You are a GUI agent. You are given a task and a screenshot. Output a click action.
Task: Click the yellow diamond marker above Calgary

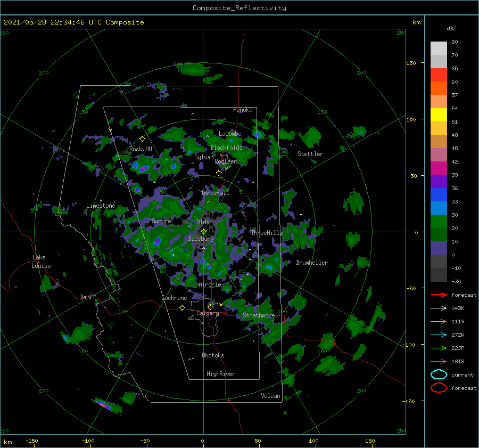pyautogui.click(x=210, y=307)
